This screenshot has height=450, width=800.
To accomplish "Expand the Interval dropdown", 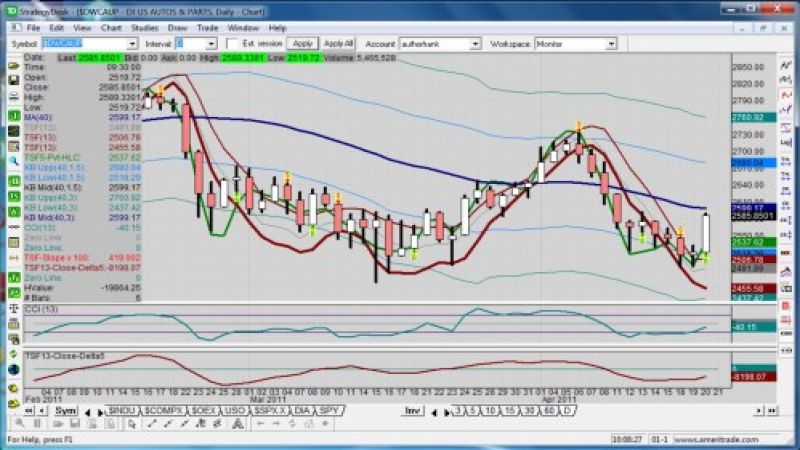I will tap(211, 44).
